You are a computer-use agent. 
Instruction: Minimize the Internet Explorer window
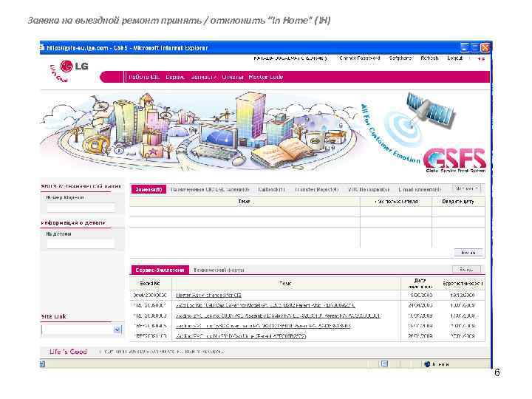(x=465, y=47)
